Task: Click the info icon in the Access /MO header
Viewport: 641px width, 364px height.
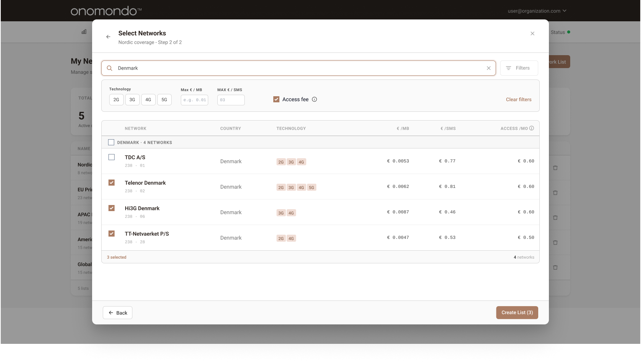Action: click(532, 128)
